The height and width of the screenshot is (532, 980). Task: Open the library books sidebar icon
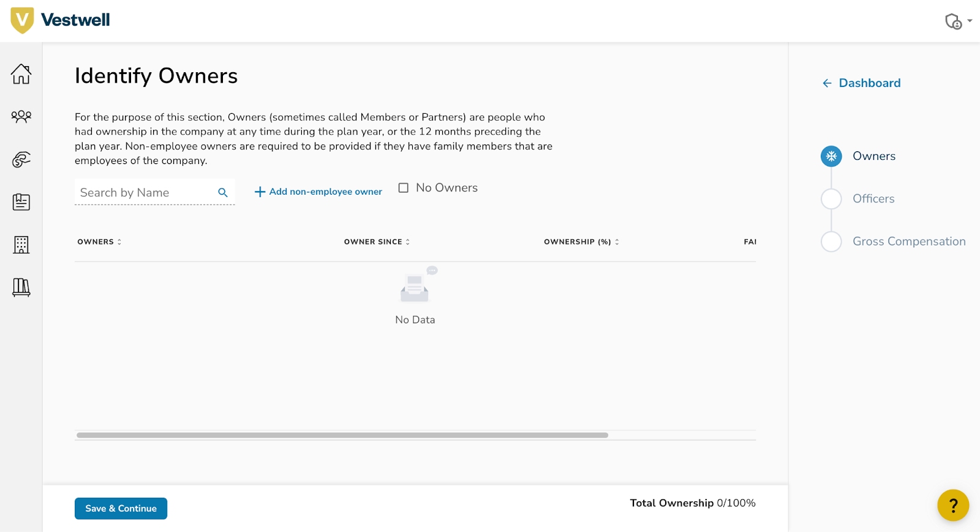pyautogui.click(x=21, y=287)
